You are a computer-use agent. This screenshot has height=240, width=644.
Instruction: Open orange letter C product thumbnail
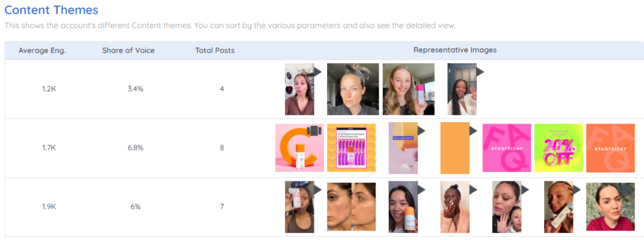coord(299,148)
